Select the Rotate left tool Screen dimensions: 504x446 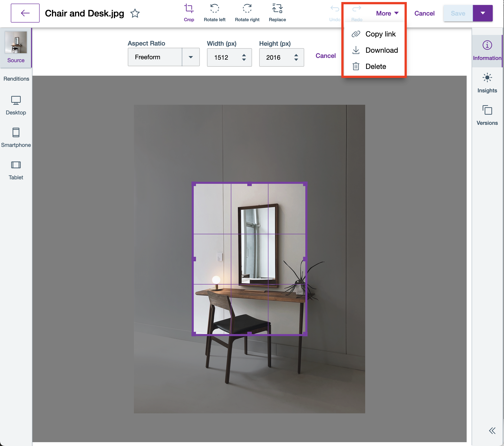tap(215, 13)
